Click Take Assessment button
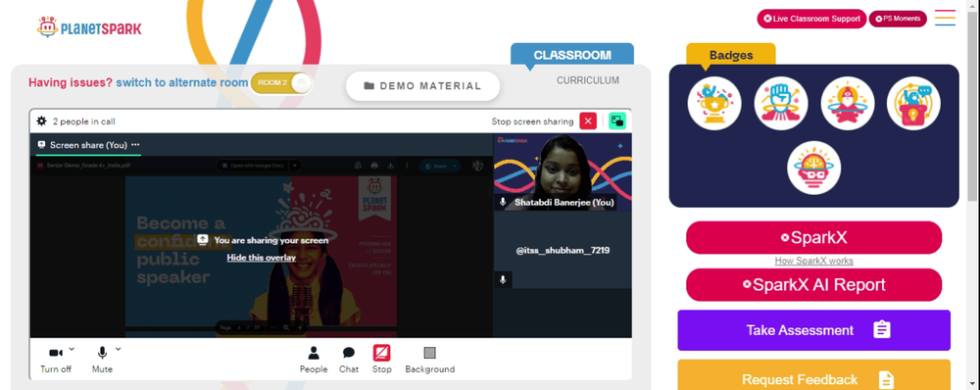Viewport: 980px width, 390px height. click(813, 330)
